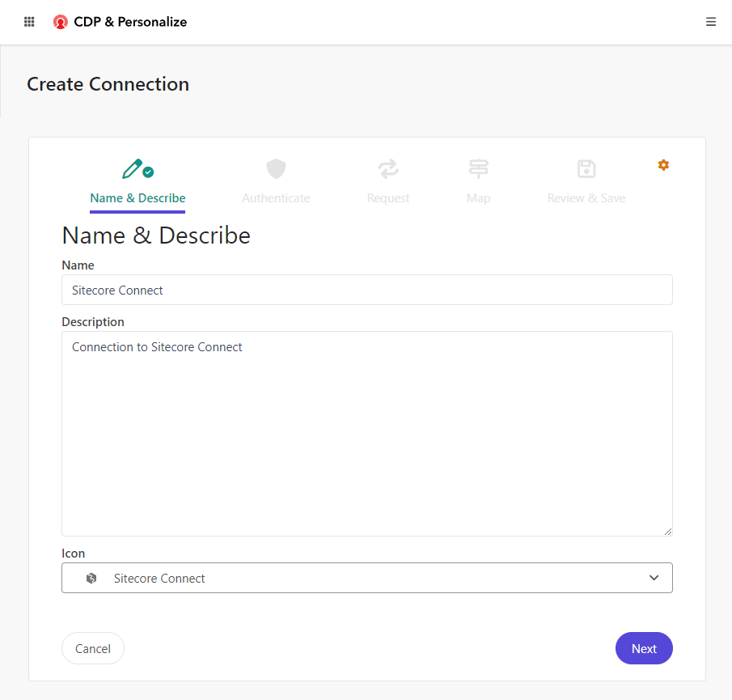
Task: Click the Name field label
Action: [78, 265]
